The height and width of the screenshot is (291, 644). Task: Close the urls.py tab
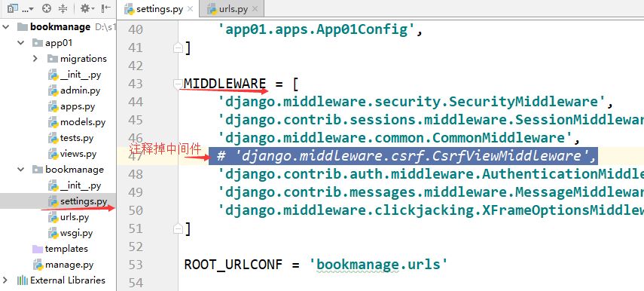[x=255, y=8]
